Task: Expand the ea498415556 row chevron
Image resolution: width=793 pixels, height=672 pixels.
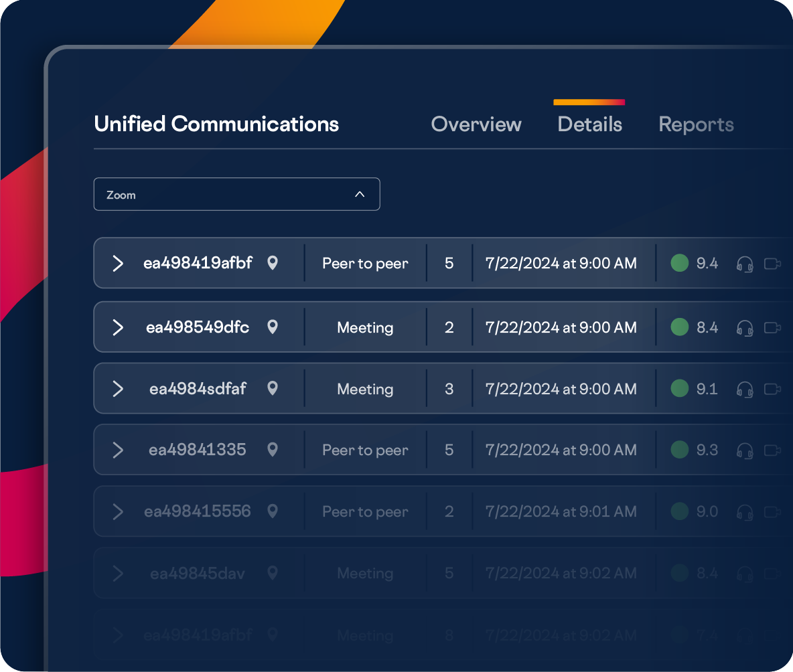Action: click(x=118, y=512)
